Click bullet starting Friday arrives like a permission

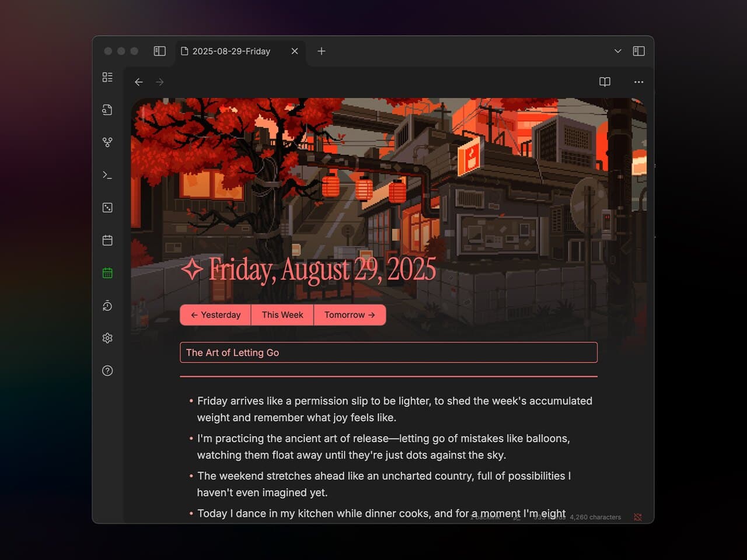[395, 409]
